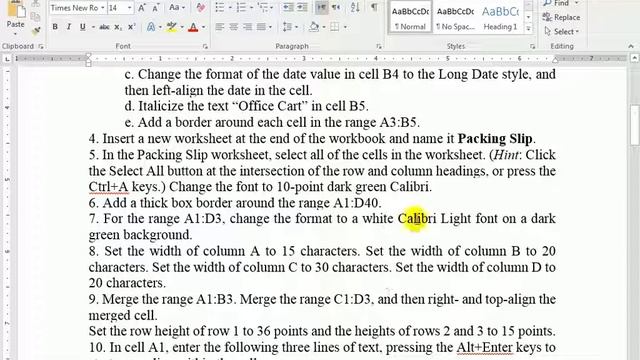Viewport: 640px width, 360px height.
Task: Select the Format Painter brush
Action: pos(36,31)
